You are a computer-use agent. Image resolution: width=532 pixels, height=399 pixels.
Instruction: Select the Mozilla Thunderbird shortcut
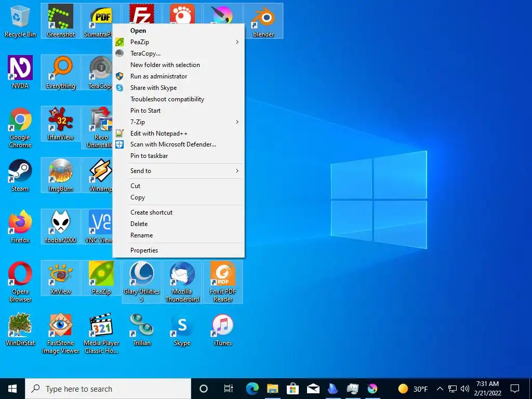click(x=182, y=282)
